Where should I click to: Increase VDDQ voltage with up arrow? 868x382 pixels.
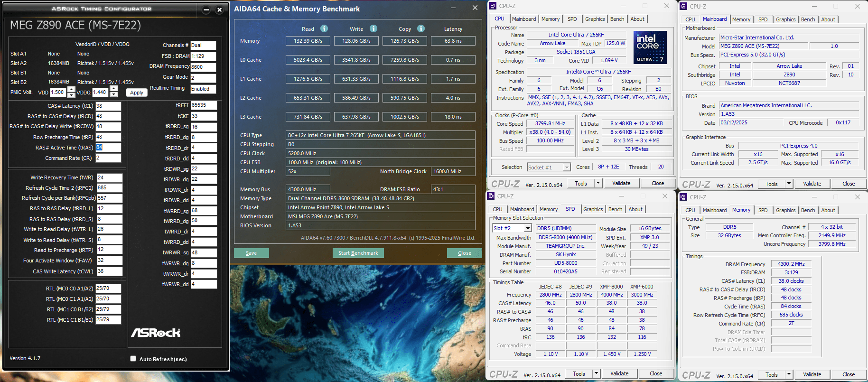[114, 89]
